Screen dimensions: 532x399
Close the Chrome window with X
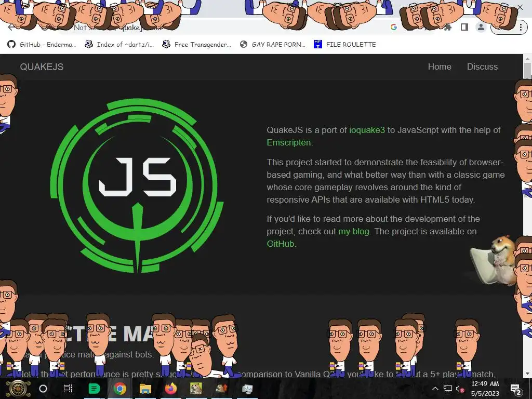click(x=520, y=7)
